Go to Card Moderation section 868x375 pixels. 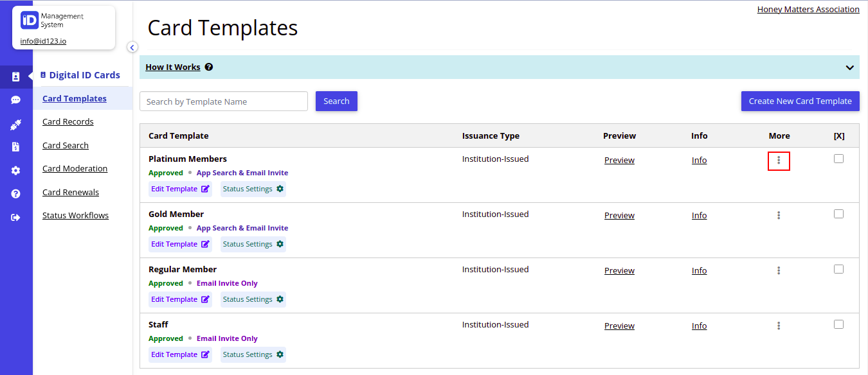click(75, 168)
